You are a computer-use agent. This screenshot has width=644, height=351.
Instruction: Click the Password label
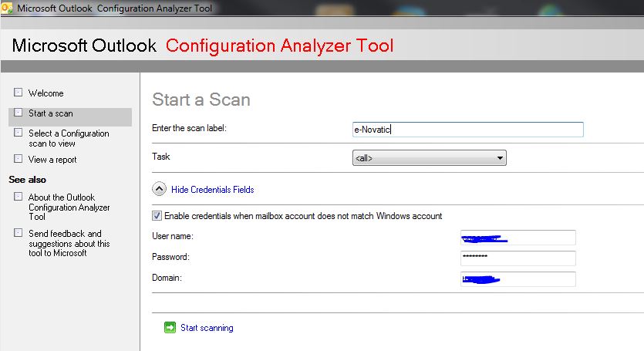tap(171, 257)
